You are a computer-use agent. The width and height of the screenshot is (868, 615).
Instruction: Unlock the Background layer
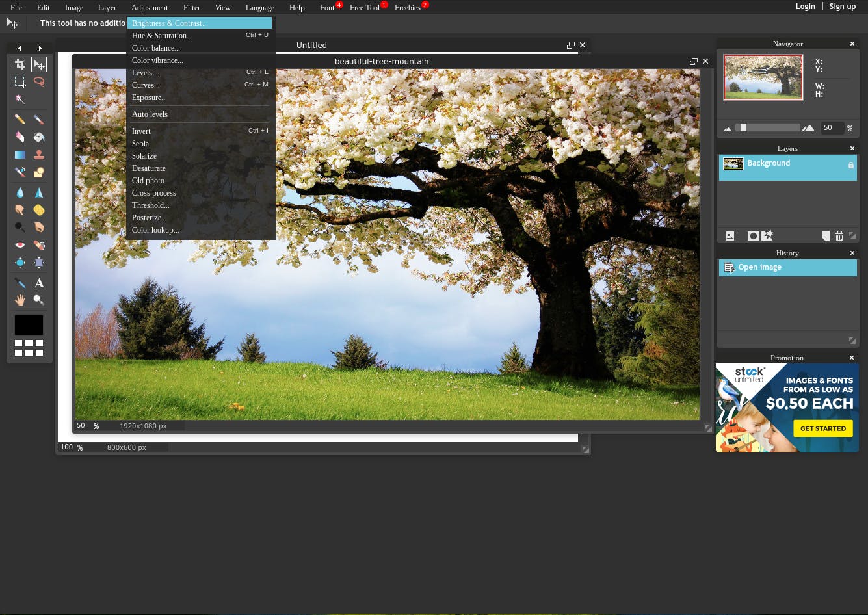pyautogui.click(x=851, y=165)
